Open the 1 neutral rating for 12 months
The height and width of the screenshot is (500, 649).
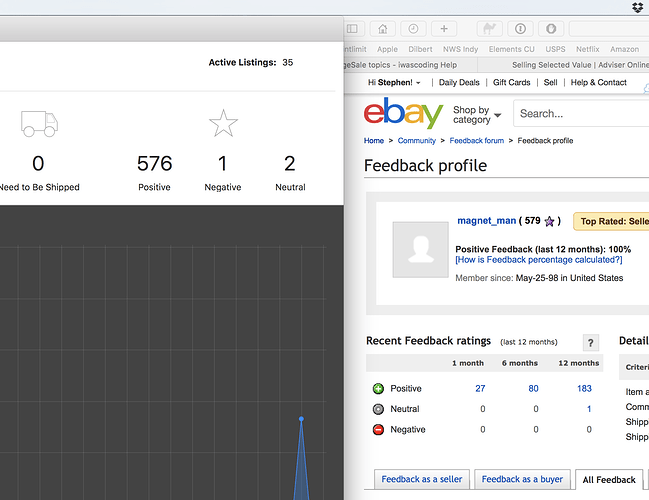(x=589, y=409)
